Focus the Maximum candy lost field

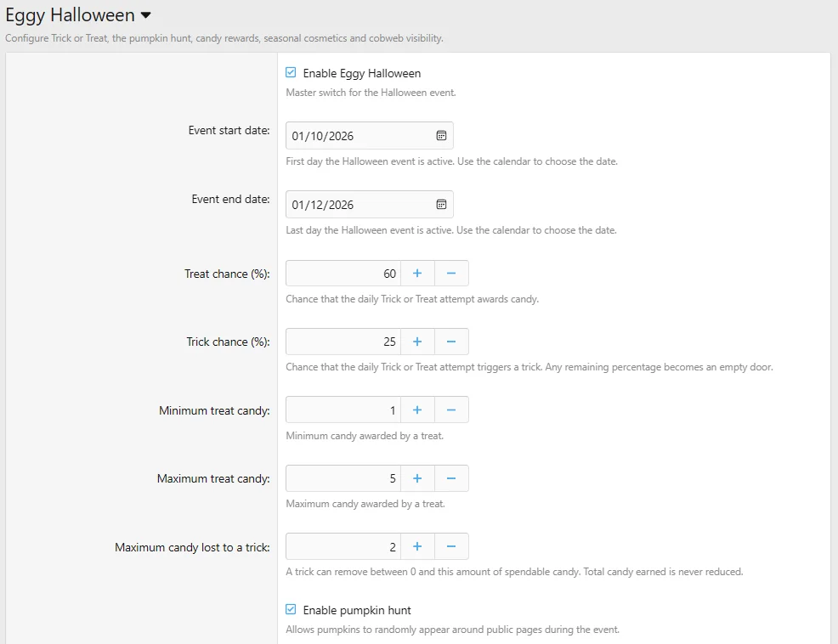[343, 546]
